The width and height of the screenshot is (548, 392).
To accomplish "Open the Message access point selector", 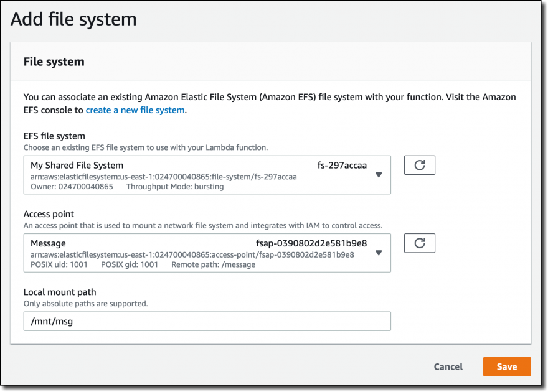I will point(207,253).
